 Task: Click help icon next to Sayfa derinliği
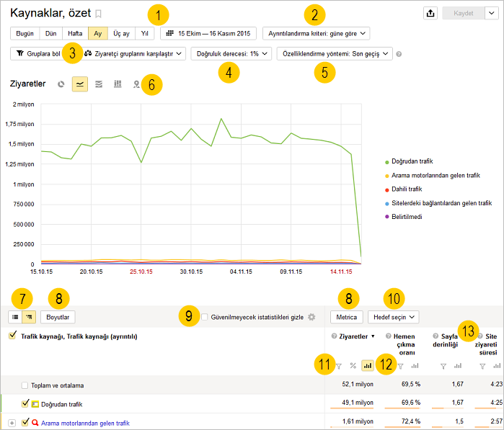click(x=436, y=336)
